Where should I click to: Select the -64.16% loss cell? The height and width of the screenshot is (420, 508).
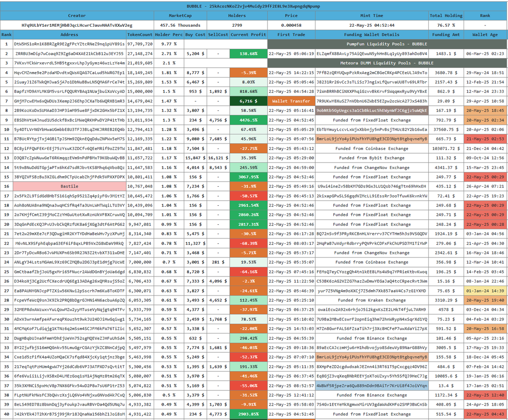[248, 272]
